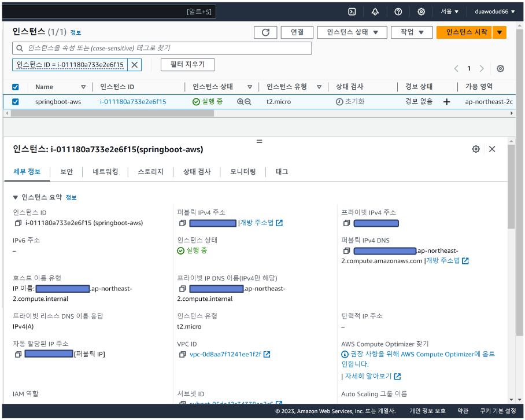Sort by 인스턴스 상태 column arrow
This screenshot has width=525, height=420.
(x=249, y=87)
